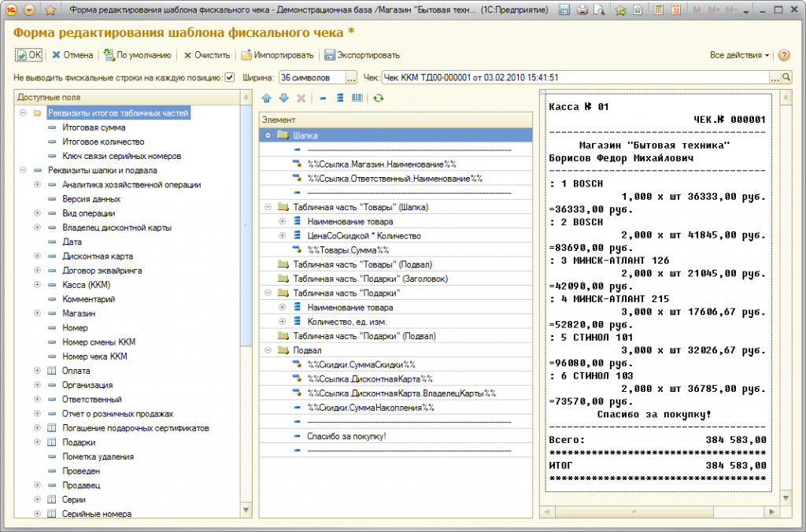The height and width of the screenshot is (532, 806).
Task: Collapse the Шапка group in element list
Action: pyautogui.click(x=268, y=135)
